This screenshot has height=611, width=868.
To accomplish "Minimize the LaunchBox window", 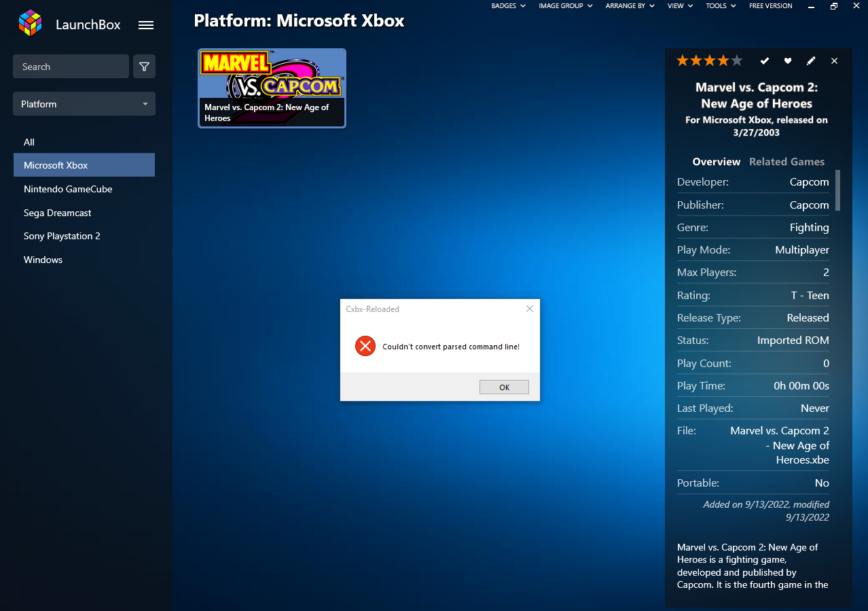I will (811, 6).
